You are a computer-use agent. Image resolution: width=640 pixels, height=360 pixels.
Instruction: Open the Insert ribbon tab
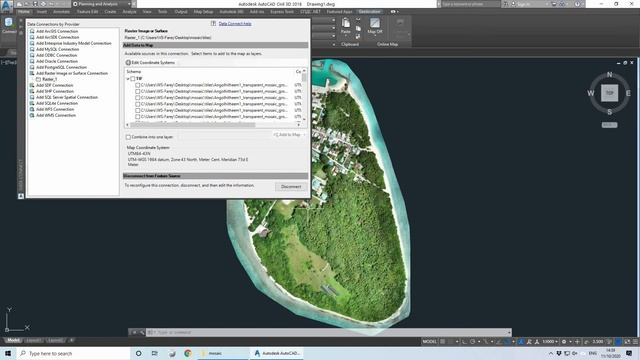[42, 12]
